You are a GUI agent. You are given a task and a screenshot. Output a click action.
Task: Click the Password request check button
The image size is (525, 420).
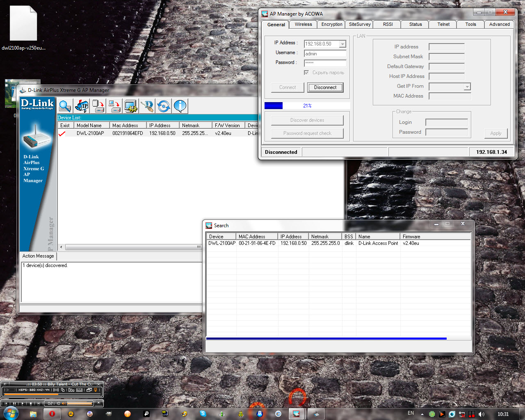tap(307, 133)
